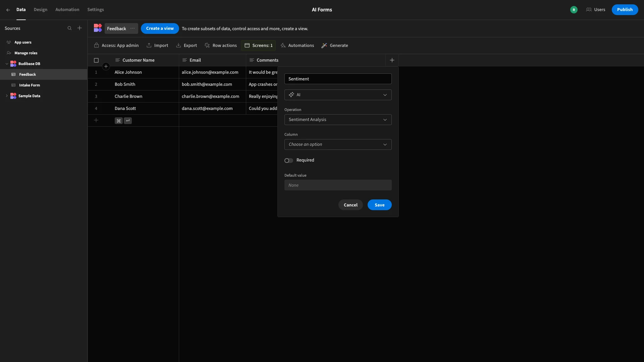Click round plus icon below checkbox header

pos(106,66)
